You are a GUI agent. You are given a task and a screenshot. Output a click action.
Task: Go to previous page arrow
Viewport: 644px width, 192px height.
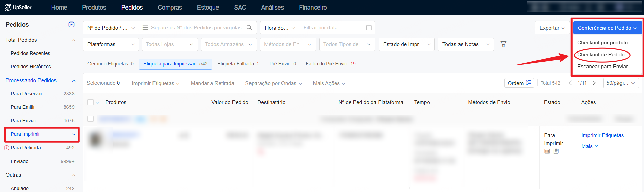tap(570, 83)
